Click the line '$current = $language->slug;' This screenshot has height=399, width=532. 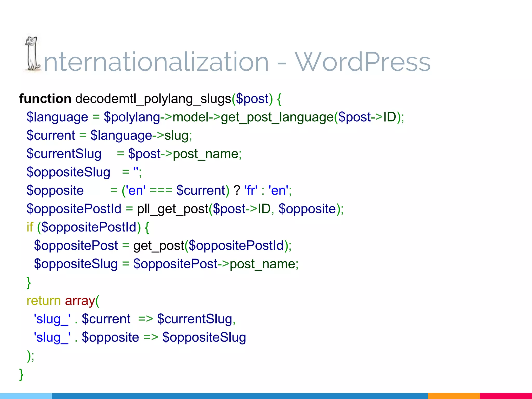[109, 136]
